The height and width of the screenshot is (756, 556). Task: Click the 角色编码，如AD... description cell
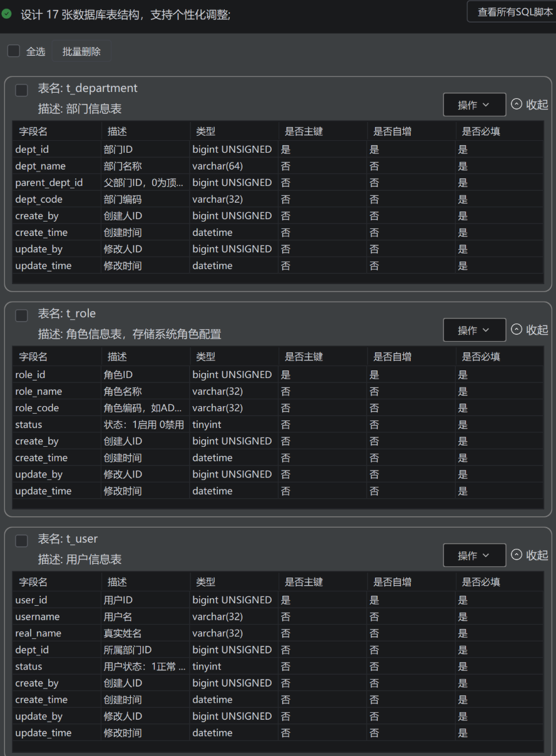144,408
